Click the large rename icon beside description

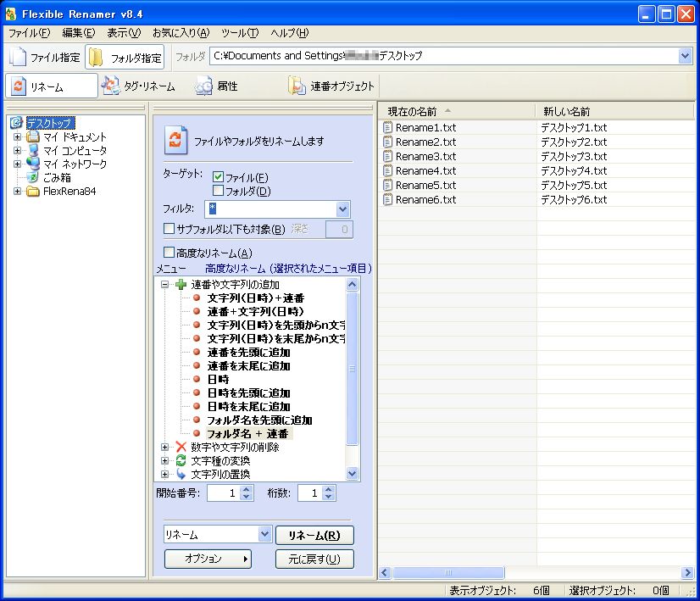coord(175,140)
